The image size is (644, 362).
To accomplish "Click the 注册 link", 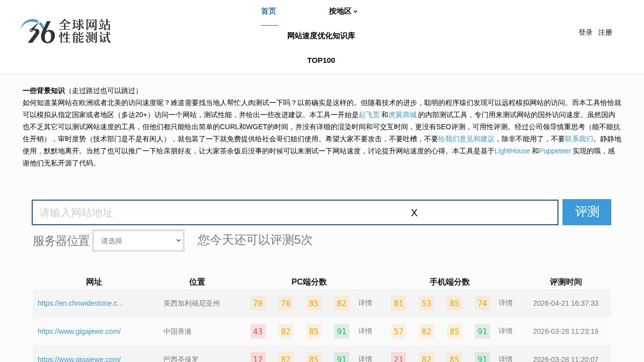I will [x=605, y=32].
